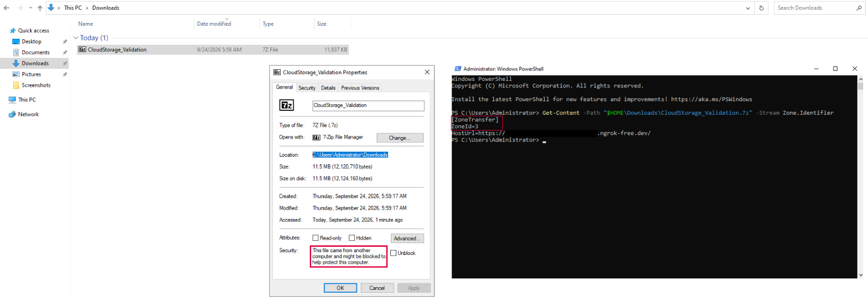Switch to Details tab in Properties

click(x=328, y=88)
